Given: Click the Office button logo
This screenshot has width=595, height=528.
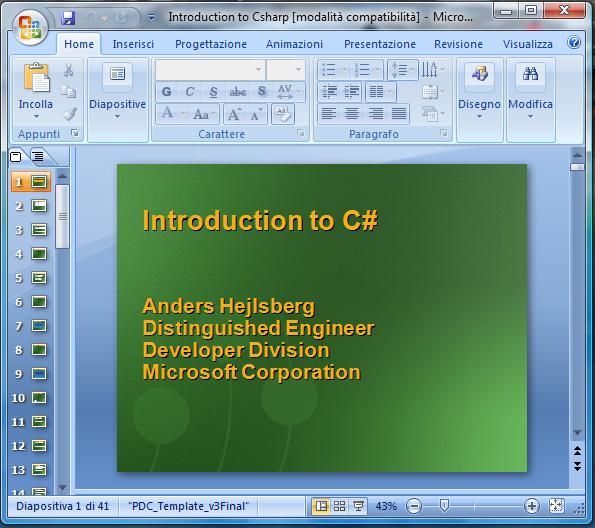Looking at the screenshot, I should 30,27.
